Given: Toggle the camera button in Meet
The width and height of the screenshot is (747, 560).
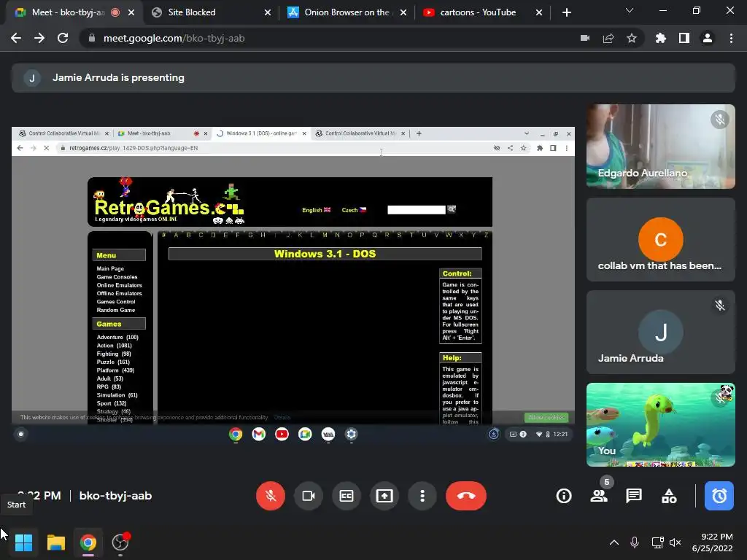Looking at the screenshot, I should click(309, 496).
